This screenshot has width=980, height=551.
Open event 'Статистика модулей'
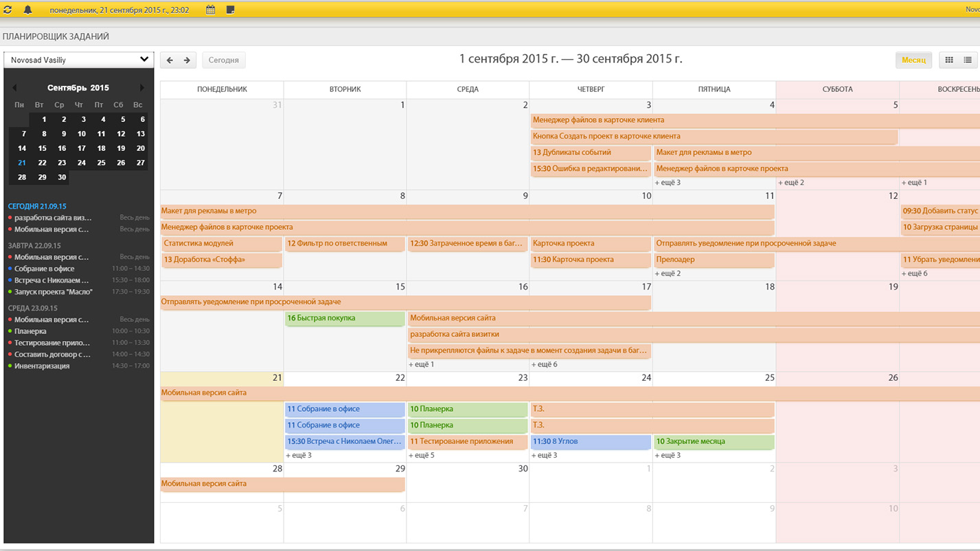tap(222, 244)
